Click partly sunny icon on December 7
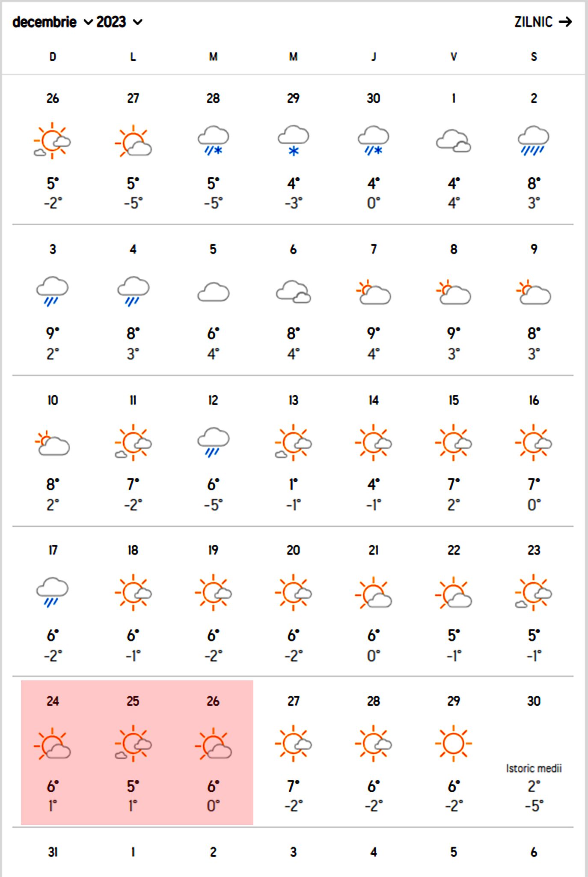Image resolution: width=588 pixels, height=877 pixels. [373, 292]
